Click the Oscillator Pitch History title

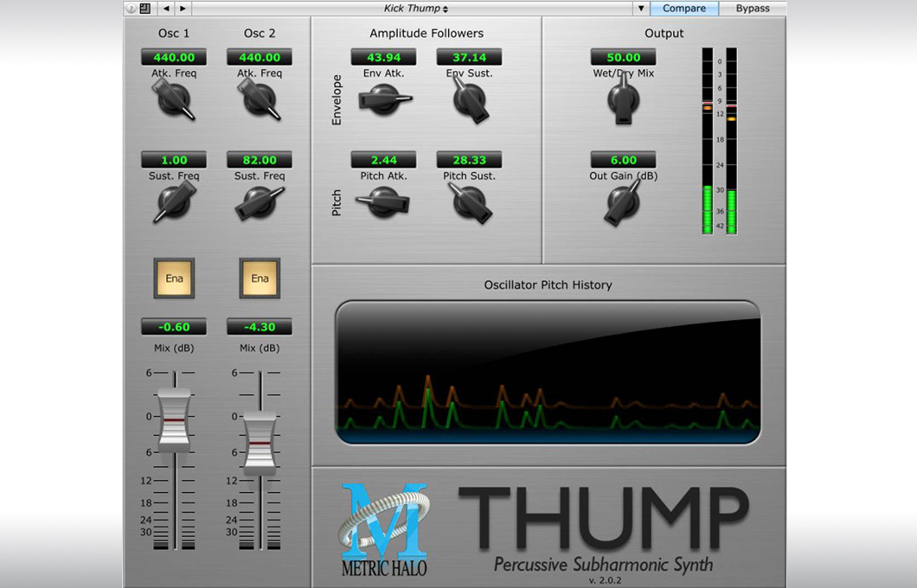(548, 284)
